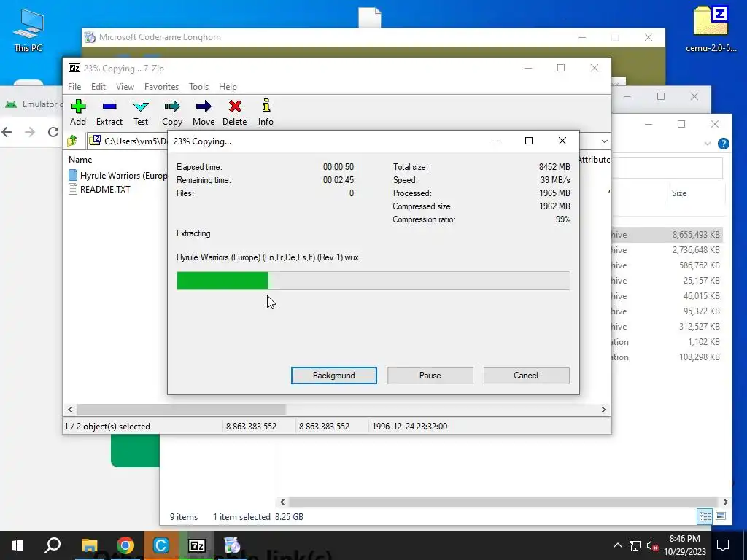Select the Hyrule Warriors file in the list
The image size is (747, 560).
point(118,175)
